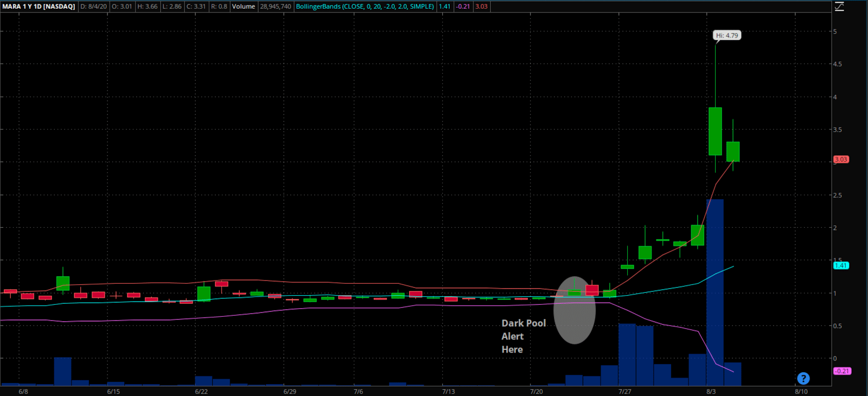The width and height of the screenshot is (868, 396).
Task: Click the curve icon above the price axis
Action: tap(839, 7)
